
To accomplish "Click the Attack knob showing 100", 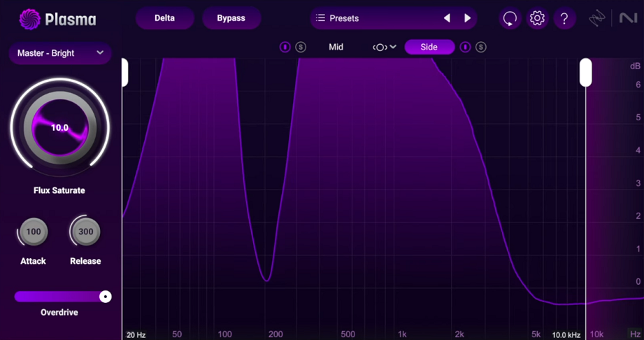I will coord(34,232).
